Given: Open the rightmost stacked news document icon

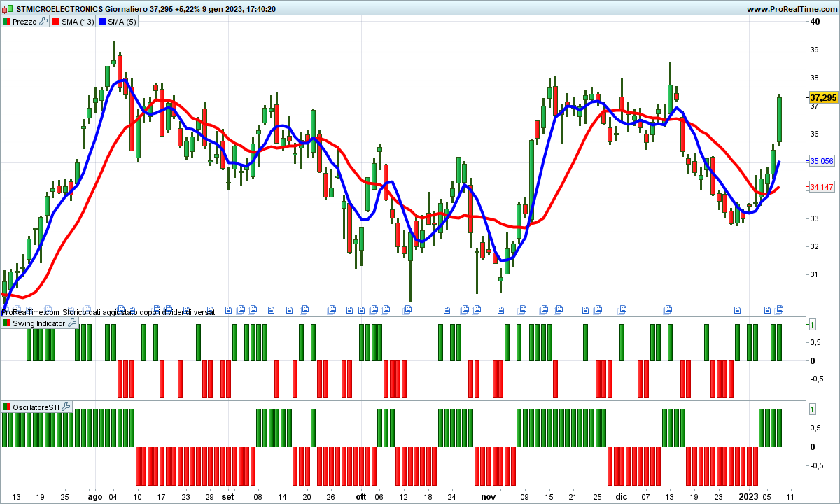Looking at the screenshot, I should (779, 309).
